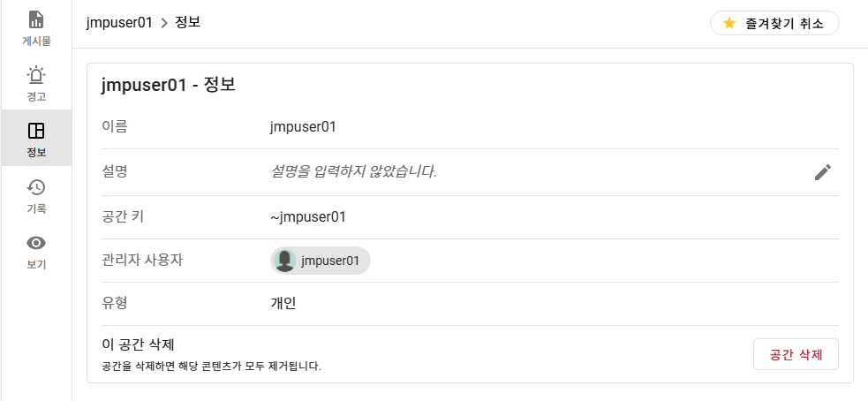Click the 이름 value jmpuser01
Viewport: 868px width, 401px height.
[303, 126]
